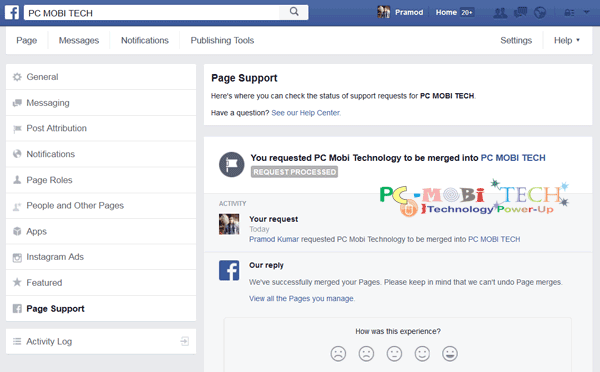Click requester photo next to Your request

click(229, 224)
